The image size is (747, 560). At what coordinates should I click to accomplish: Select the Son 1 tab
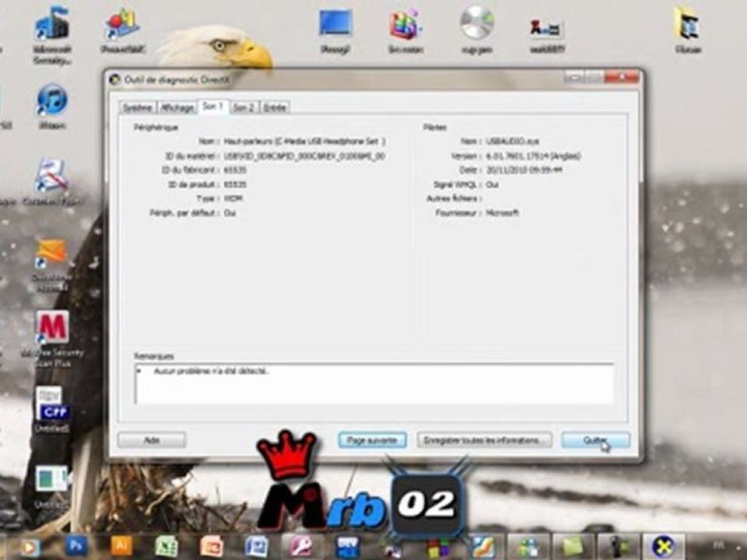tap(212, 107)
